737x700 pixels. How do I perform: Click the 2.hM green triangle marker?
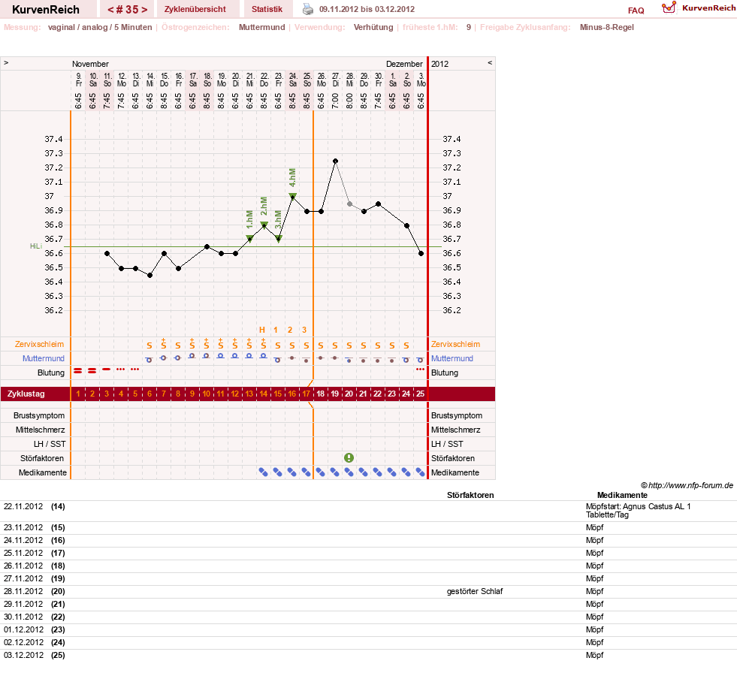pos(264,225)
